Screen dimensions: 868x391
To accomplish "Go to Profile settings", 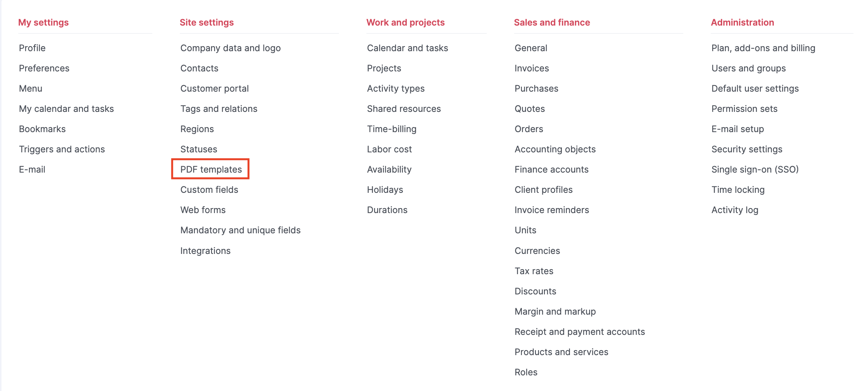I will click(32, 48).
